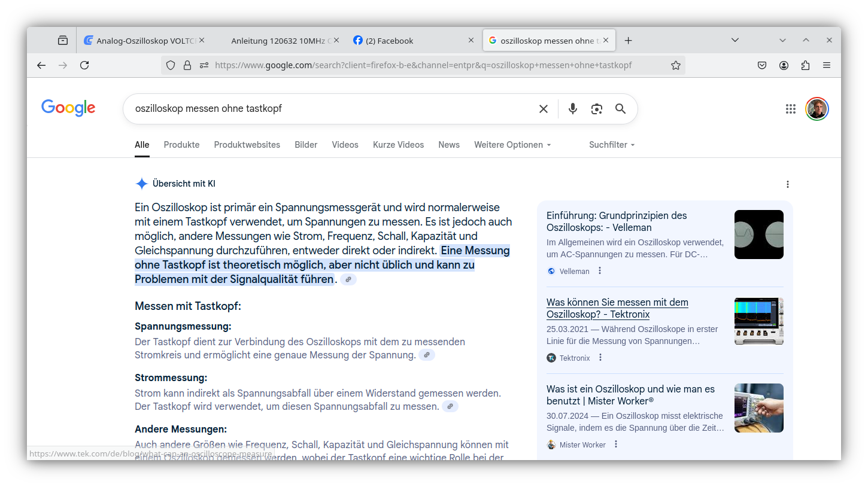Open the tab list chevron
This screenshot has height=487, width=868.
coord(735,40)
